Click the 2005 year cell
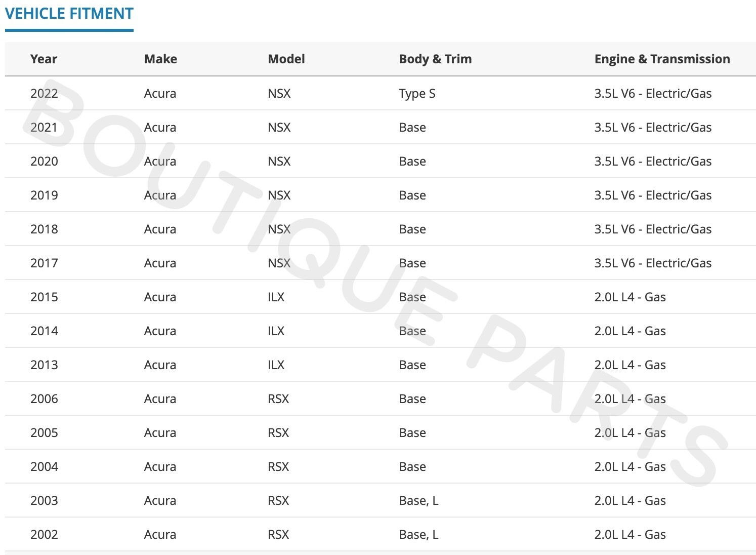The height and width of the screenshot is (555, 756). 44,433
